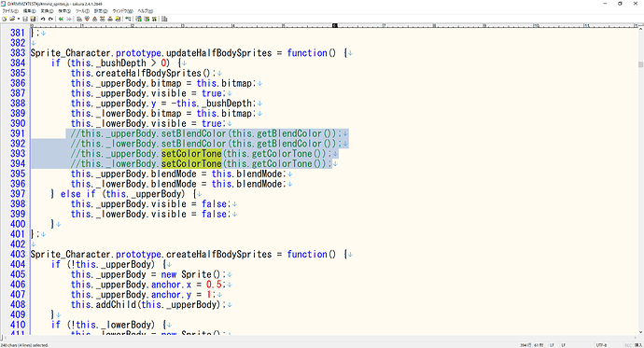Open the ファイル(F) menu
Viewport: 644px width, 348px height.
[10, 11]
